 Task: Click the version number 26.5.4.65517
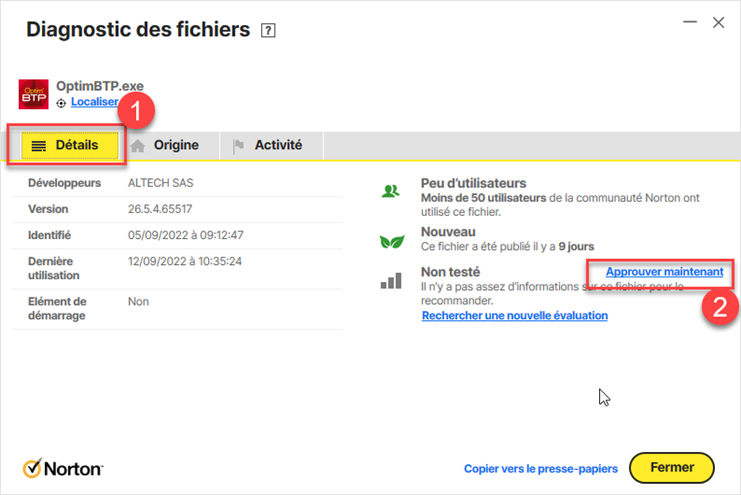pos(160,210)
